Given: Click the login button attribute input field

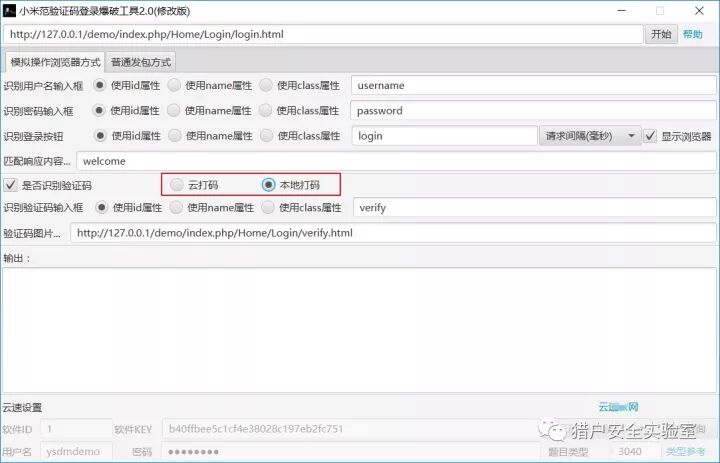Looking at the screenshot, I should click(444, 136).
